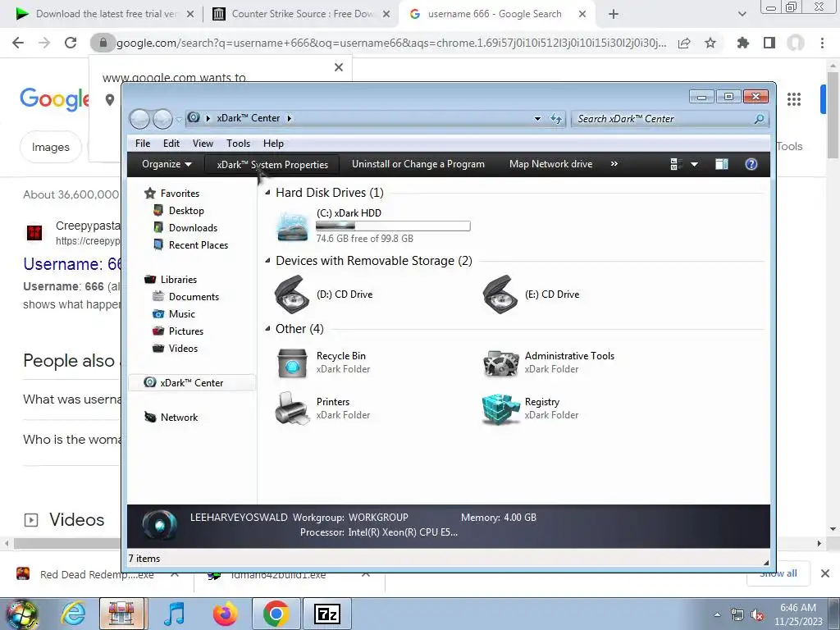Switch to Download latest free trial tab
This screenshot has height=630, width=840.
coord(105,14)
